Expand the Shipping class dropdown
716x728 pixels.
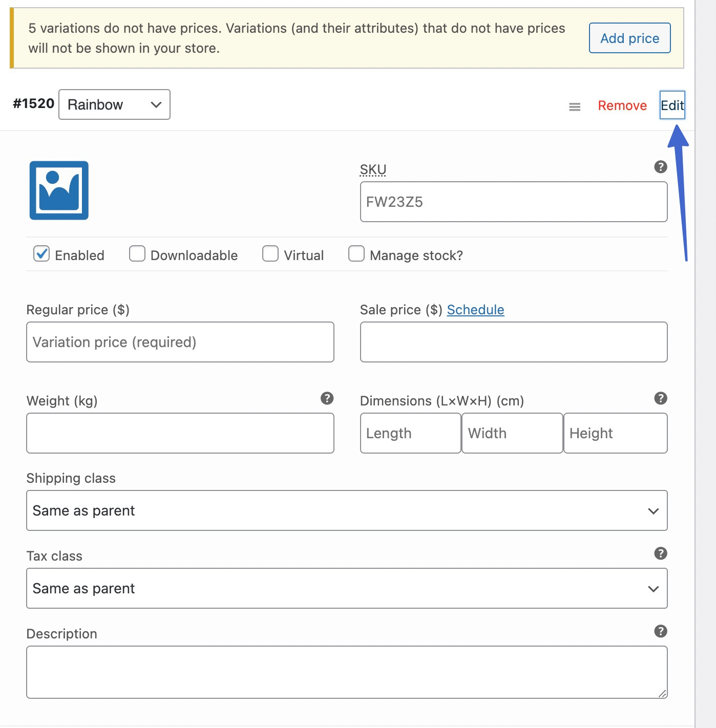[346, 510]
